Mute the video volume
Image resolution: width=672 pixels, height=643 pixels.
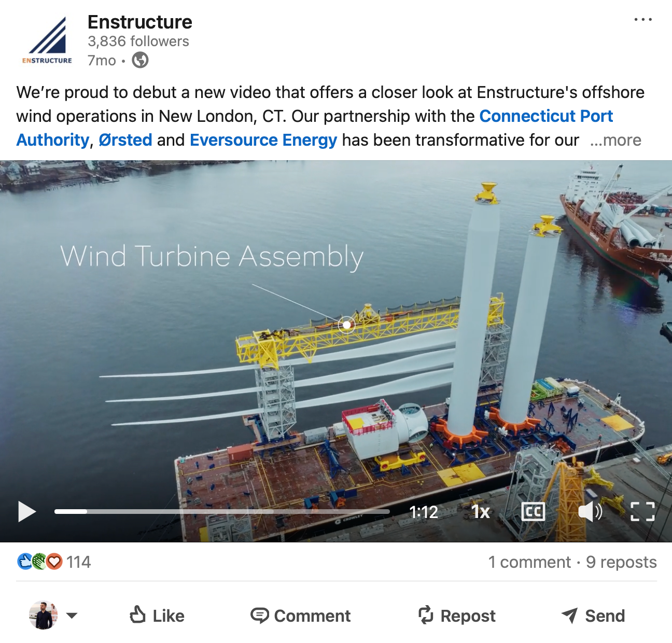click(590, 512)
